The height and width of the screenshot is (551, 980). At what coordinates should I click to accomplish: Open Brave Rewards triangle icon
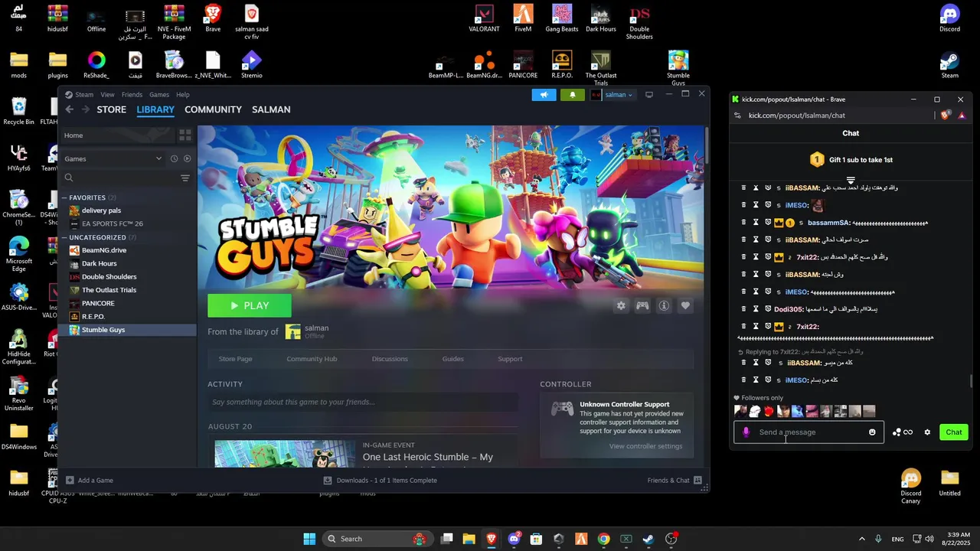coord(962,116)
